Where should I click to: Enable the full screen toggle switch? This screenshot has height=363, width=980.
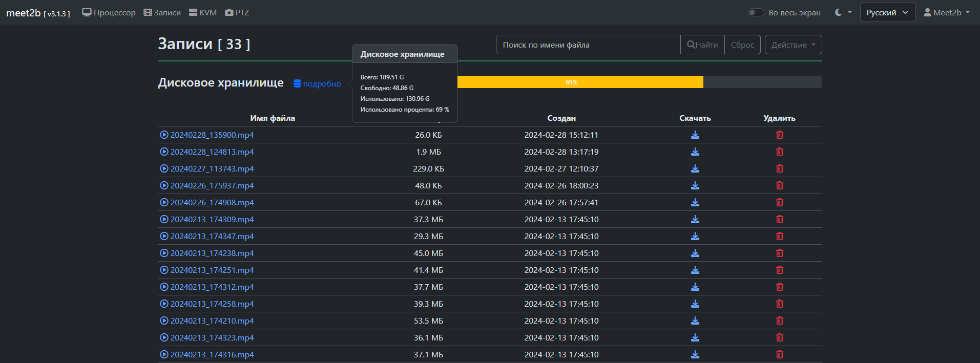(756, 12)
